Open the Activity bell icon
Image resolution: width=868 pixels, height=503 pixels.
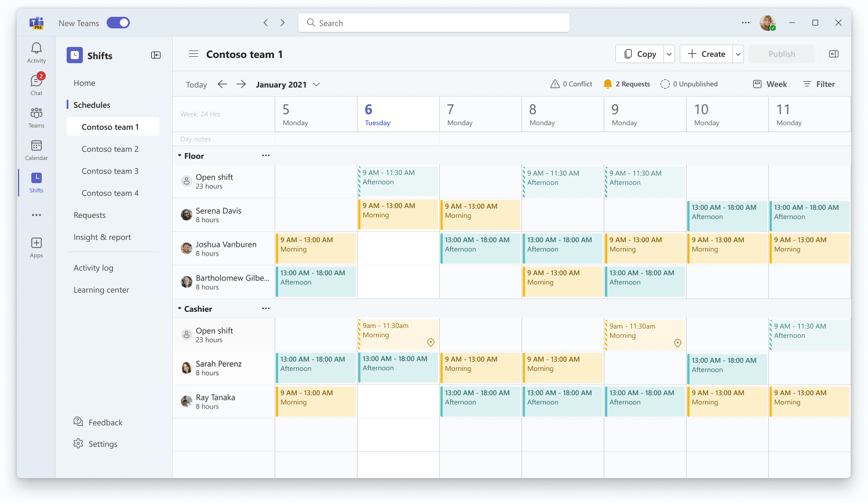coord(37,52)
